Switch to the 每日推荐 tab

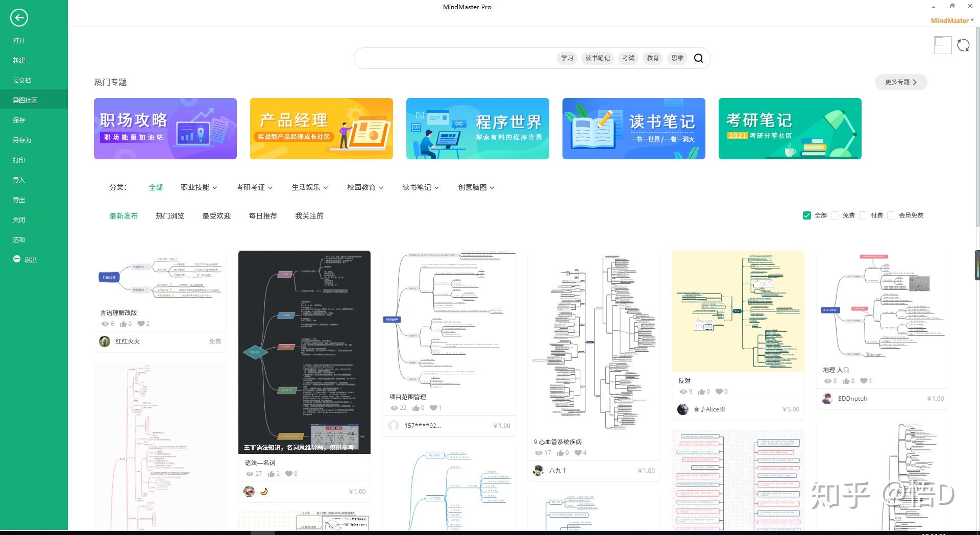[x=263, y=216]
